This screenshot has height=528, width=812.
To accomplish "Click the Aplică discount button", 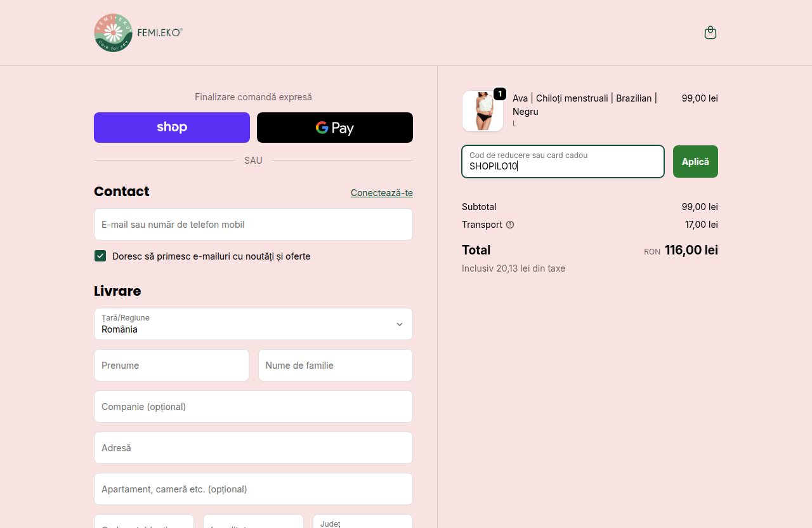I will [x=695, y=162].
